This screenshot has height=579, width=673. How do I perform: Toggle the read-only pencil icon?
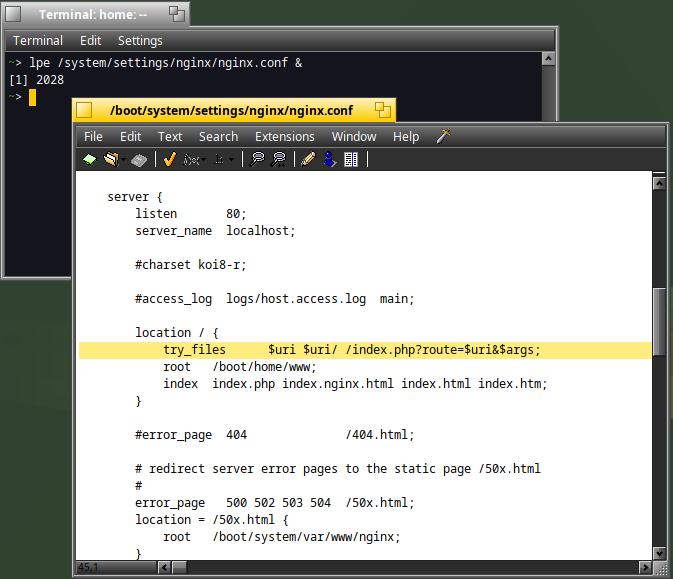308,159
